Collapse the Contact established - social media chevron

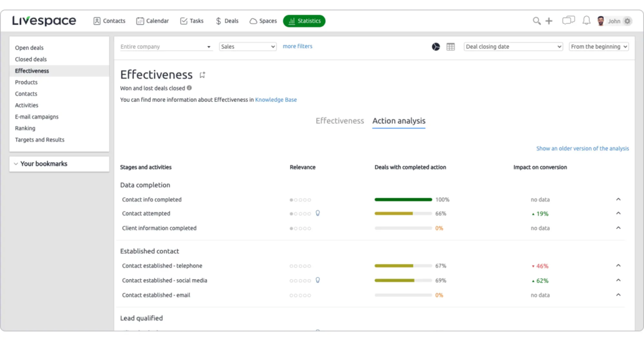(618, 280)
